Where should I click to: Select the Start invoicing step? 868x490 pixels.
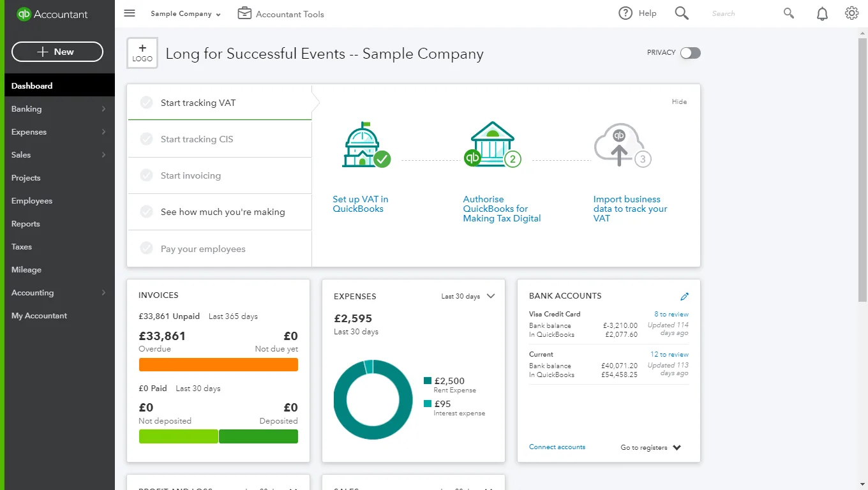pos(220,175)
